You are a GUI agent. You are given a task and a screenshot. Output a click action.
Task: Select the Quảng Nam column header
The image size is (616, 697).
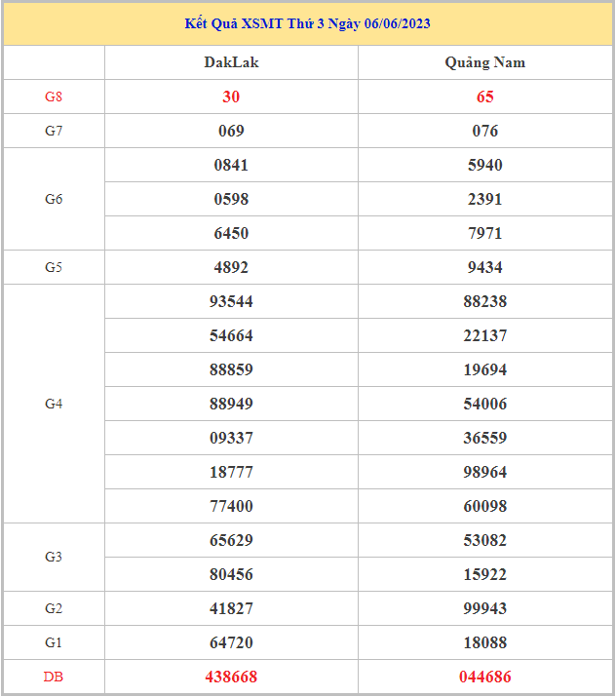(x=484, y=62)
